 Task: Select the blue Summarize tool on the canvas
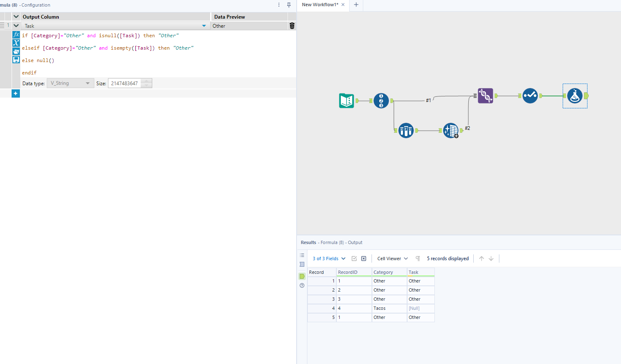pos(406,130)
